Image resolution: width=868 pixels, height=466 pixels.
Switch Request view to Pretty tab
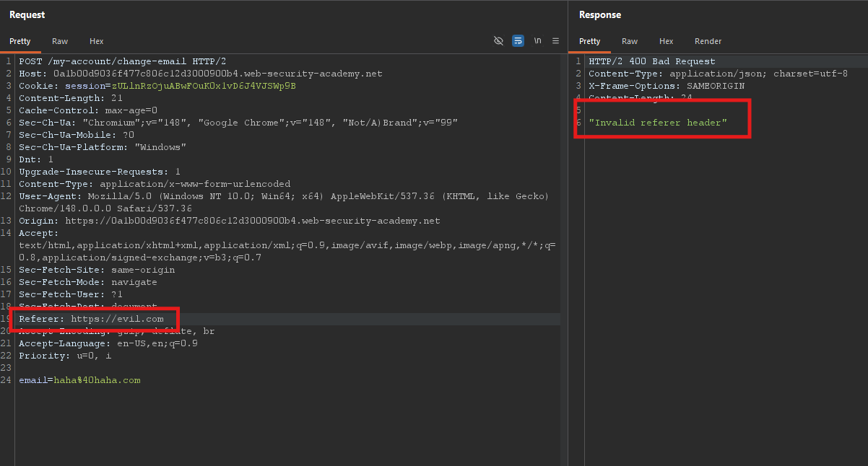19,41
